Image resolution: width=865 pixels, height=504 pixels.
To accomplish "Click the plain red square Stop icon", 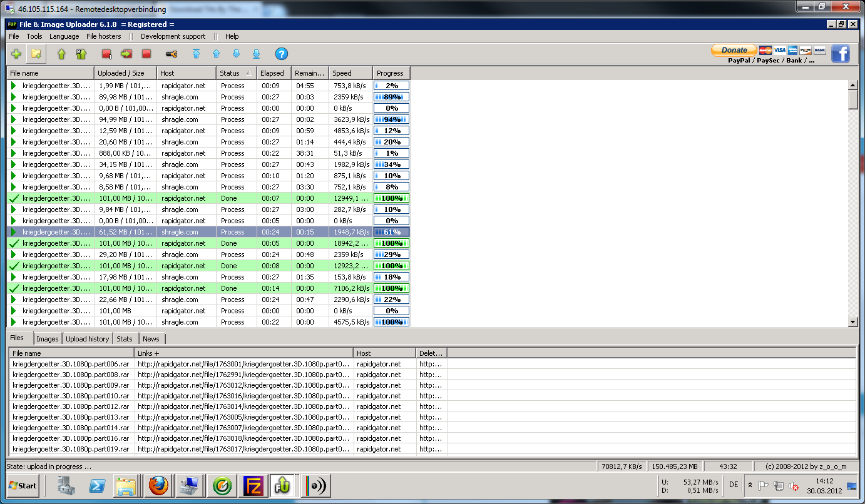I will [x=146, y=54].
